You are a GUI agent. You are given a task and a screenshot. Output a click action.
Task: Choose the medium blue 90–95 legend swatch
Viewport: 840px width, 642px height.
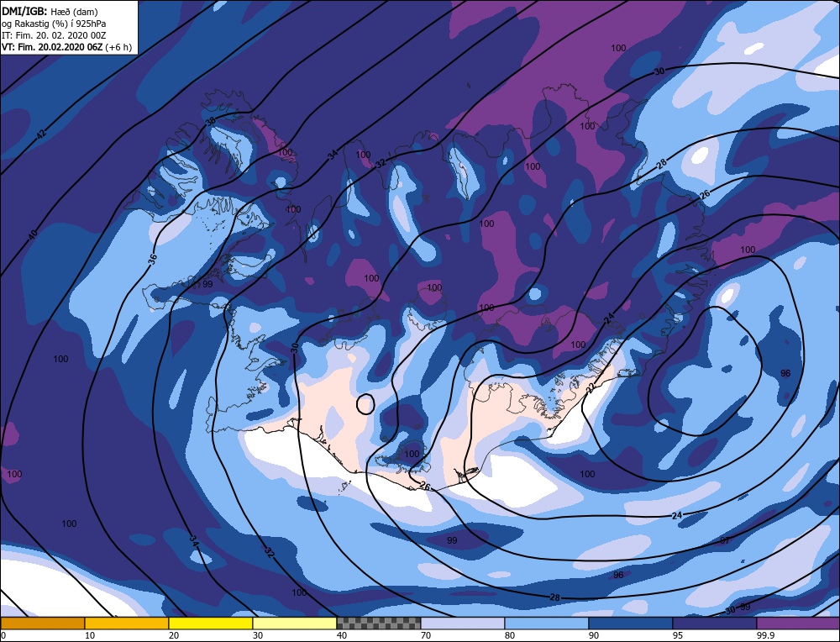click(x=631, y=623)
